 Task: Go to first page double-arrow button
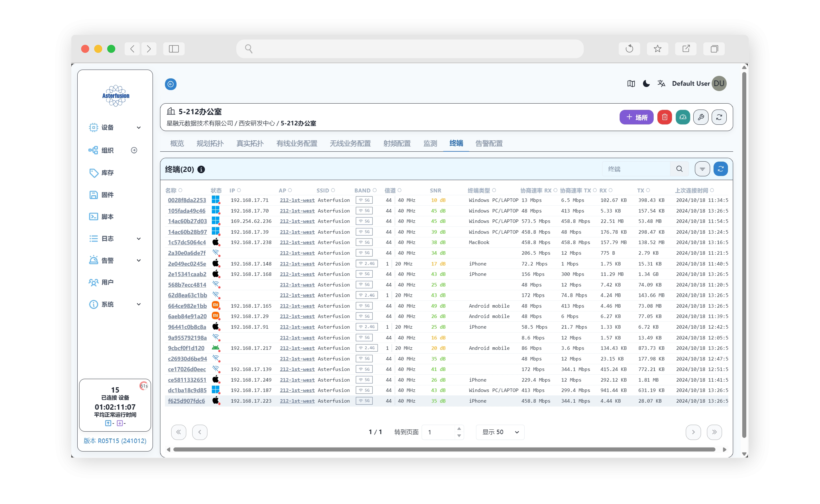click(x=178, y=432)
